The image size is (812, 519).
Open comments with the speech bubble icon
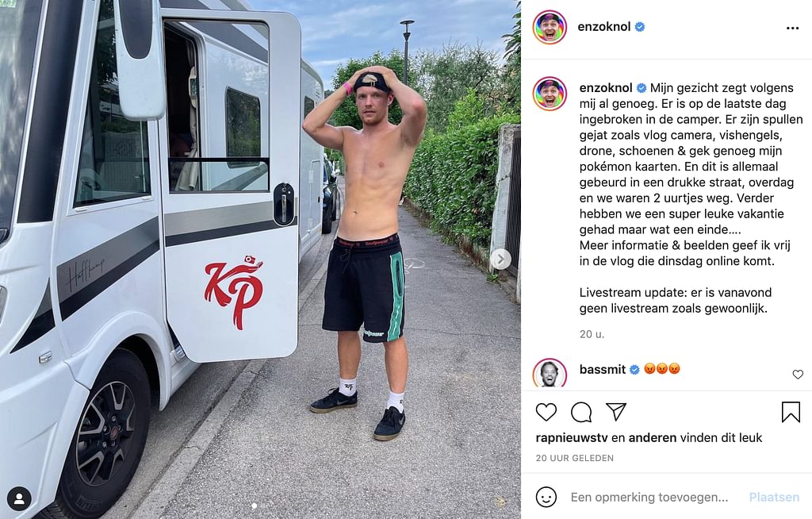tap(581, 412)
